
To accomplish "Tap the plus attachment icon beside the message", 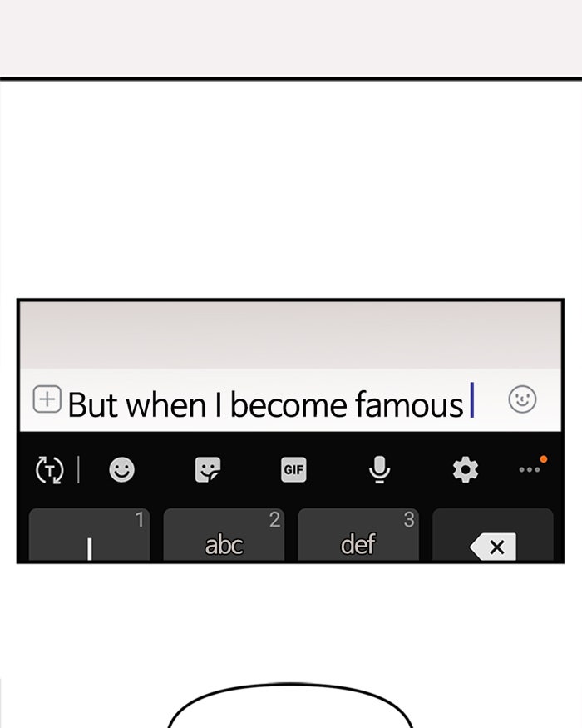I will coord(47,399).
